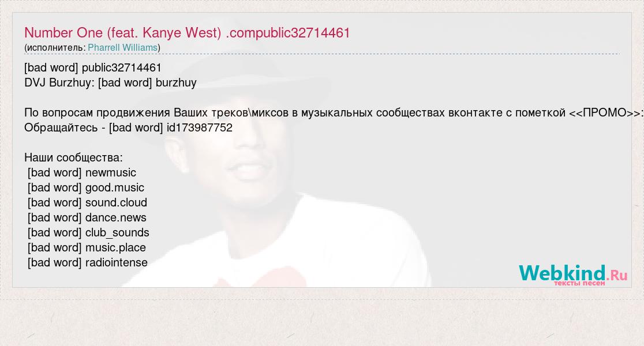Screen dimensions: 644x346
Task: Click the 'sound.cloud' community line
Action: 87,203
